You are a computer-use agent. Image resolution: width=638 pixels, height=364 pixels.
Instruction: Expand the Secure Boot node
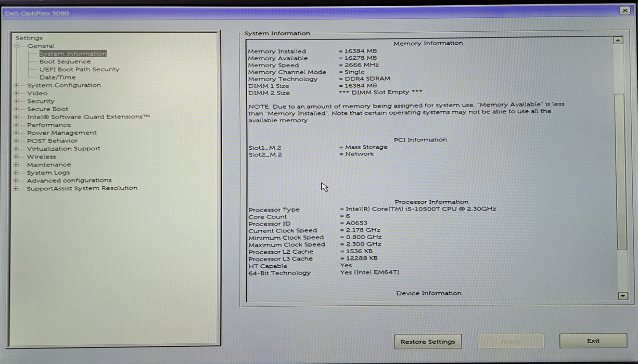coord(17,109)
